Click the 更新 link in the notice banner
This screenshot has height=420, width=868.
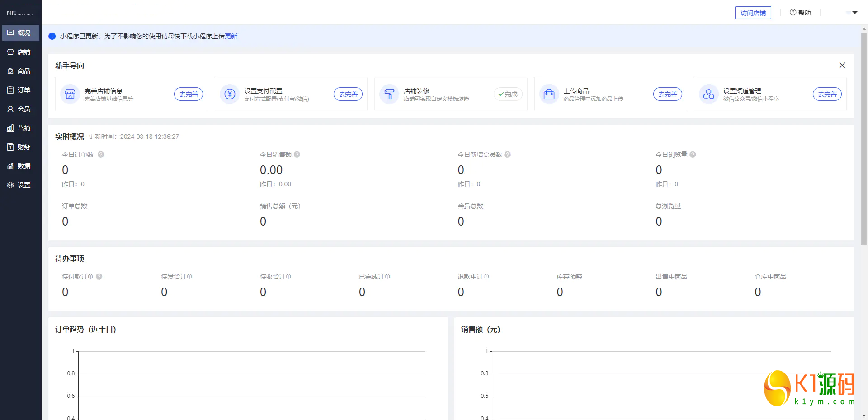pos(231,36)
